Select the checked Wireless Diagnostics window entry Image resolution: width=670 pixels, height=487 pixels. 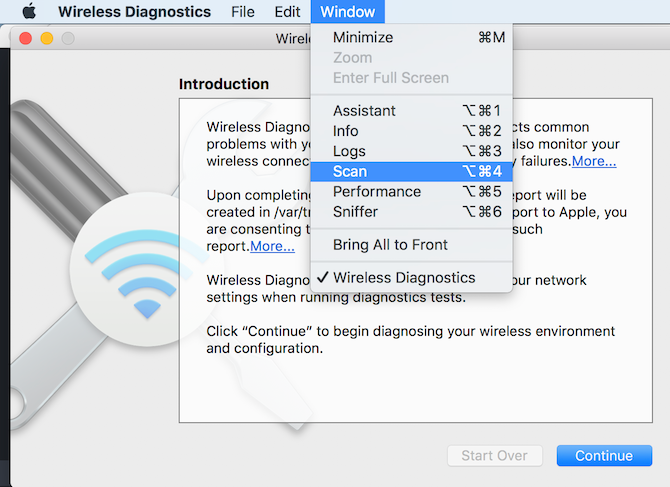tap(404, 278)
